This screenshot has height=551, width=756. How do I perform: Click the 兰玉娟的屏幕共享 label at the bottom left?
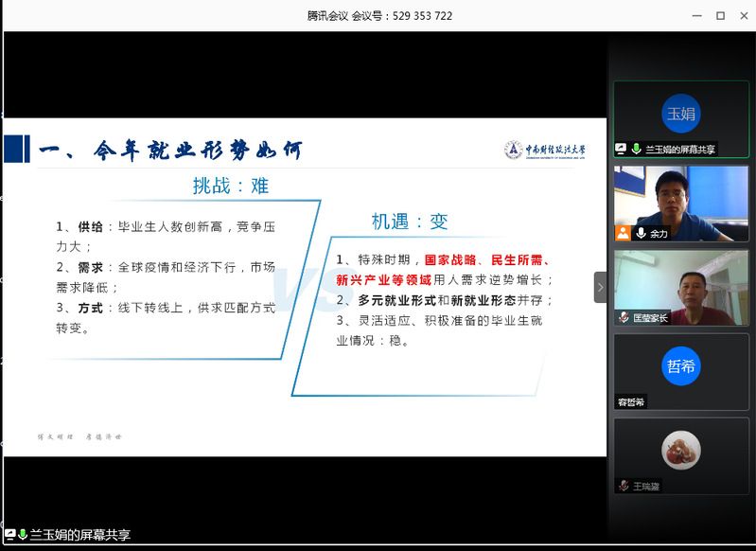79,535
